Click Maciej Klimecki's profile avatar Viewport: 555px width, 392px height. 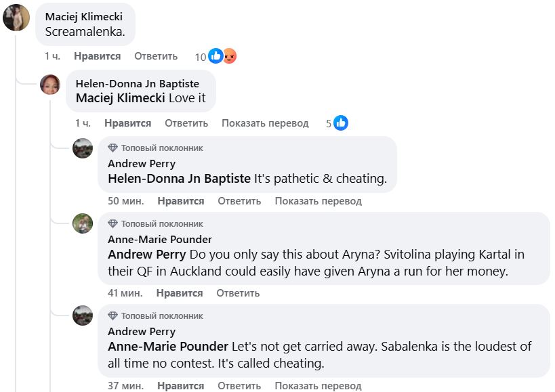16,18
